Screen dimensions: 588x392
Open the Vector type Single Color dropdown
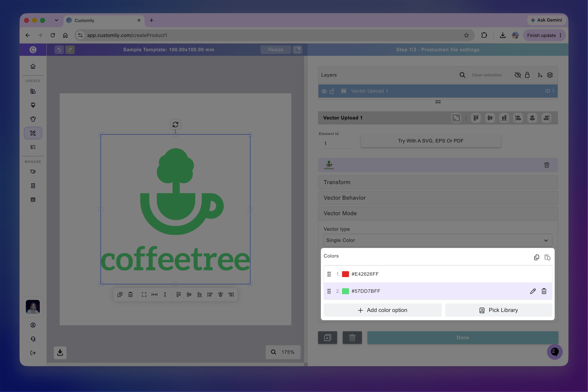coord(438,240)
